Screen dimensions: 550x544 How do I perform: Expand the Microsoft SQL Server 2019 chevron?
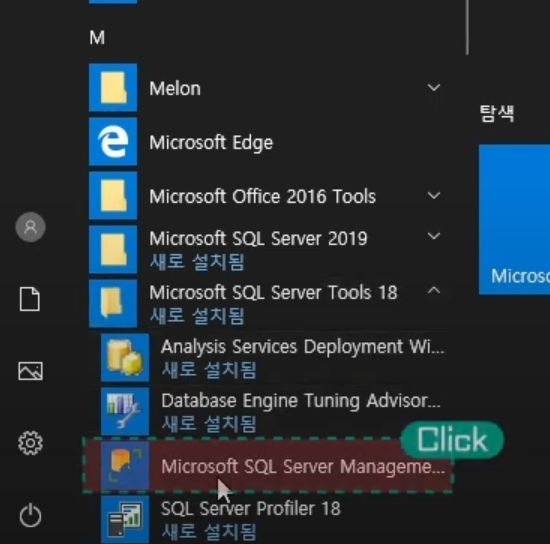click(434, 236)
